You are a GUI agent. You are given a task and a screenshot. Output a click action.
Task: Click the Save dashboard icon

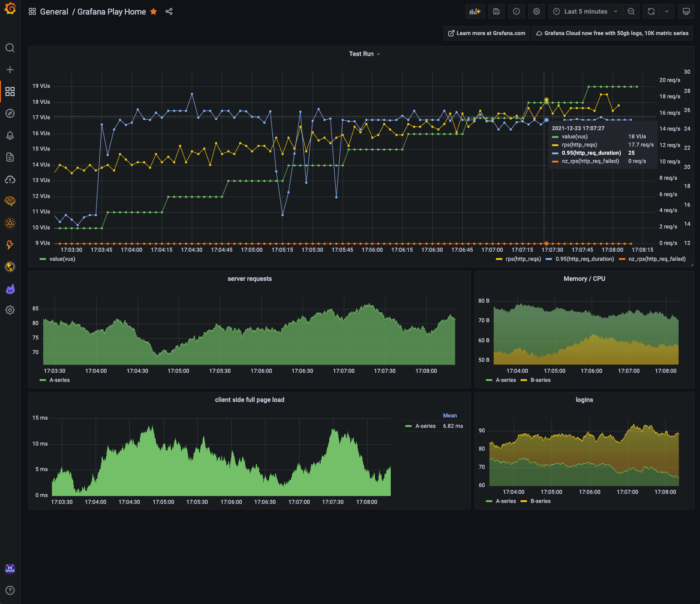(x=496, y=11)
